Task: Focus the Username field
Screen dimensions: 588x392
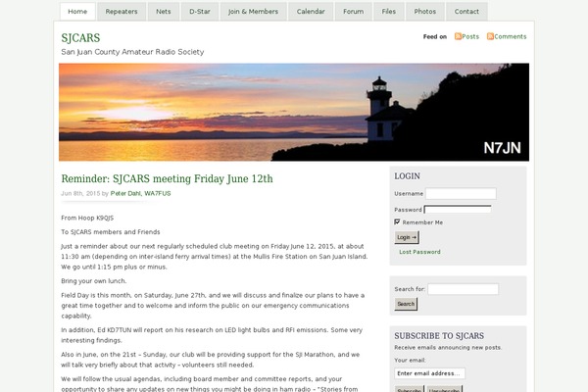Action: pyautogui.click(x=461, y=194)
